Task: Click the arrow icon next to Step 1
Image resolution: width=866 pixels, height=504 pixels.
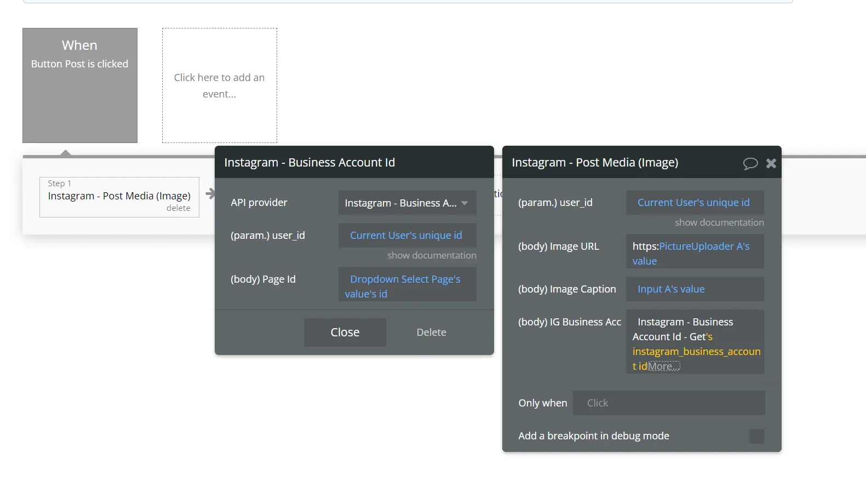Action: tap(210, 193)
